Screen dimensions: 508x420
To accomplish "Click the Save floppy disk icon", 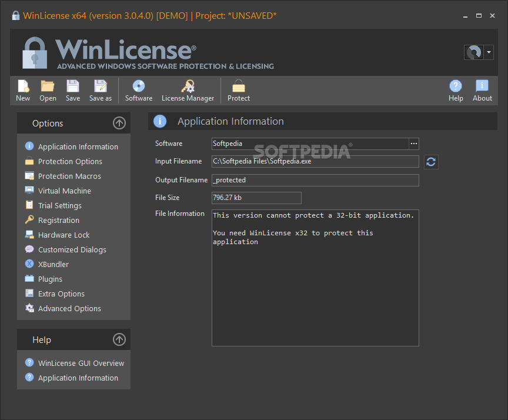I will 73,86.
